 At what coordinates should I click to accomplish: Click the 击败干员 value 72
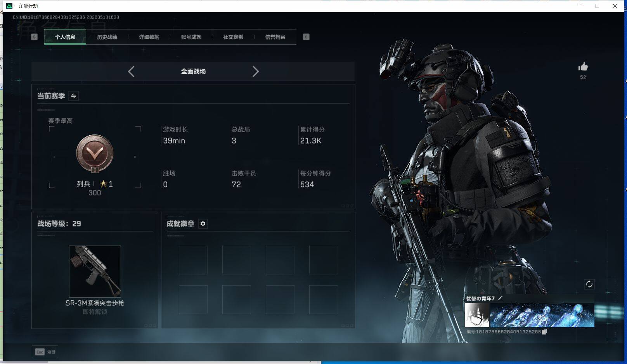236,185
